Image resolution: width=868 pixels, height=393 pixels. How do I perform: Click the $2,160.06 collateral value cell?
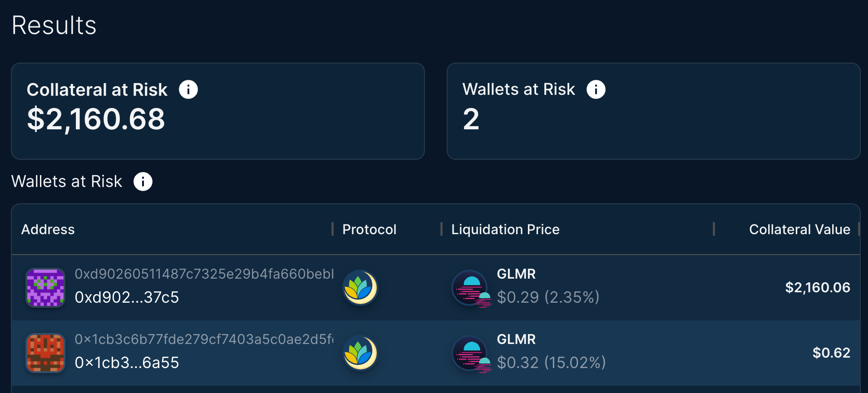point(818,287)
